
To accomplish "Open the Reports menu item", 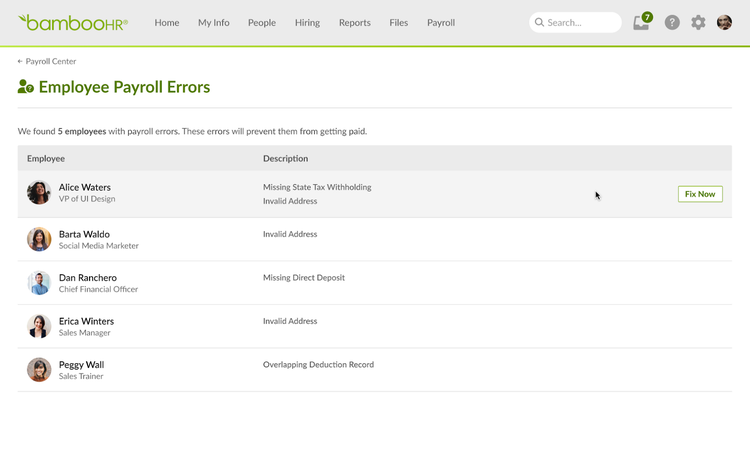I will pyautogui.click(x=354, y=22).
